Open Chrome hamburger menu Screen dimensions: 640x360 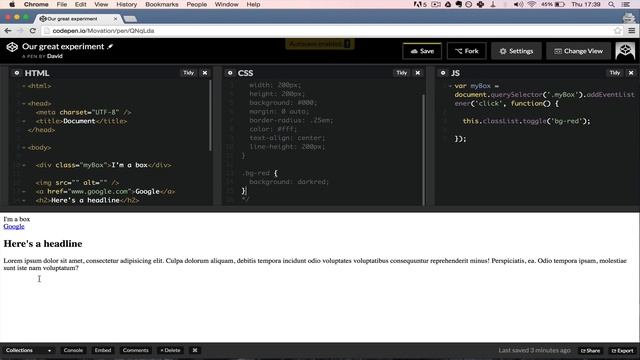tap(631, 31)
